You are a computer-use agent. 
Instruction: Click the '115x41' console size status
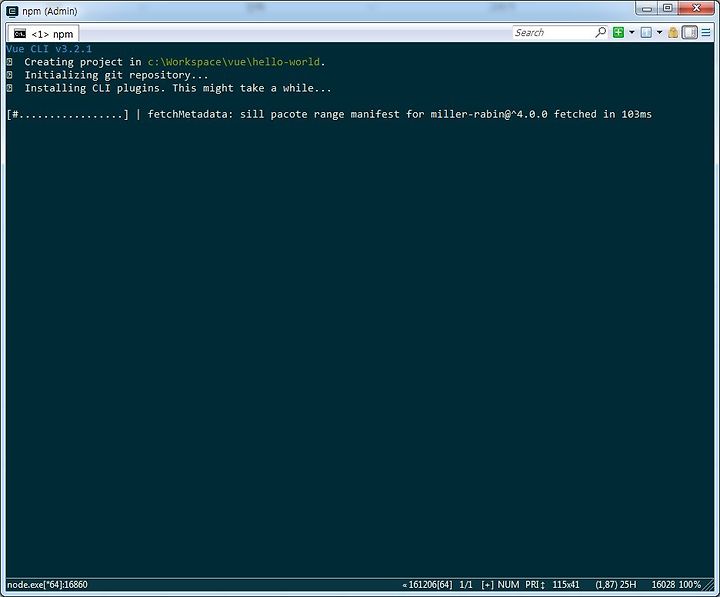(x=566, y=585)
